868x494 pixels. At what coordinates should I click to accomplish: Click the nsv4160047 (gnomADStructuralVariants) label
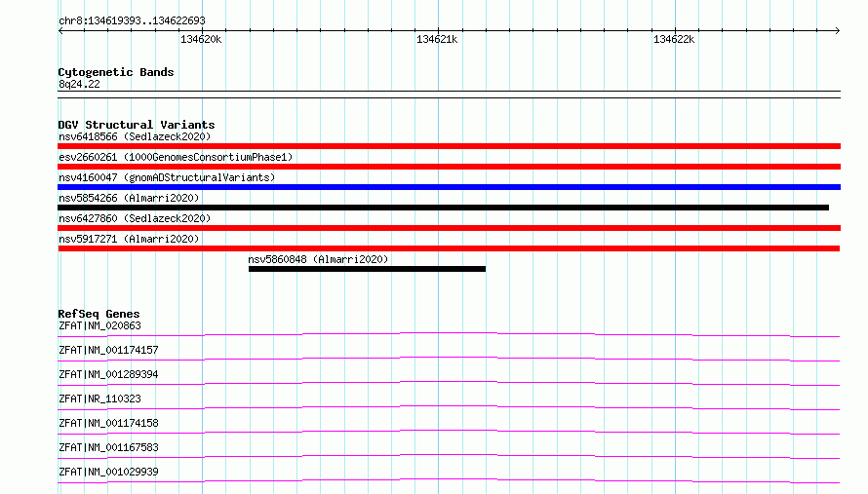click(167, 177)
